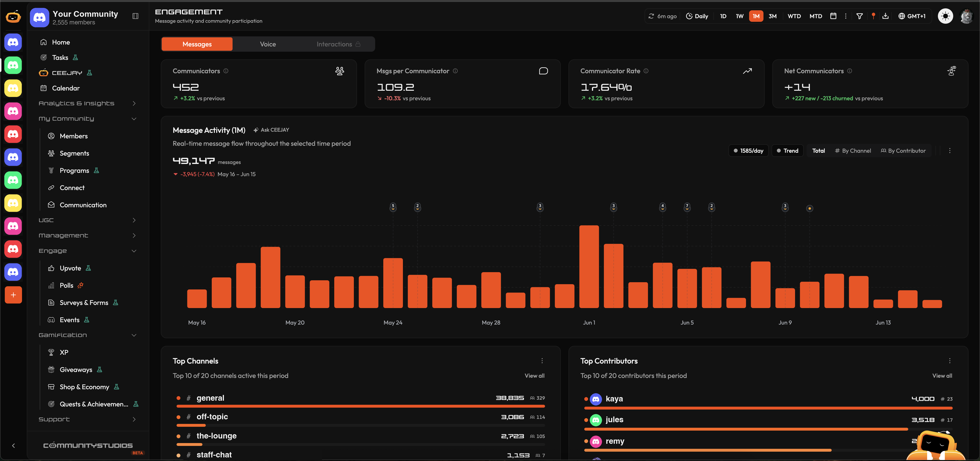
Task: Click the Your Community Discord logo
Action: [x=39, y=17]
